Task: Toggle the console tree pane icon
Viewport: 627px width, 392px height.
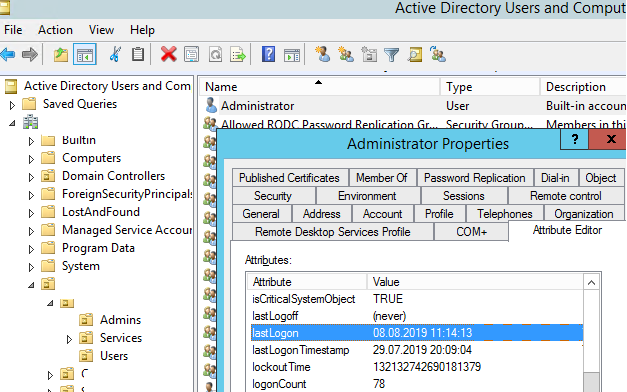Action: 85,54
